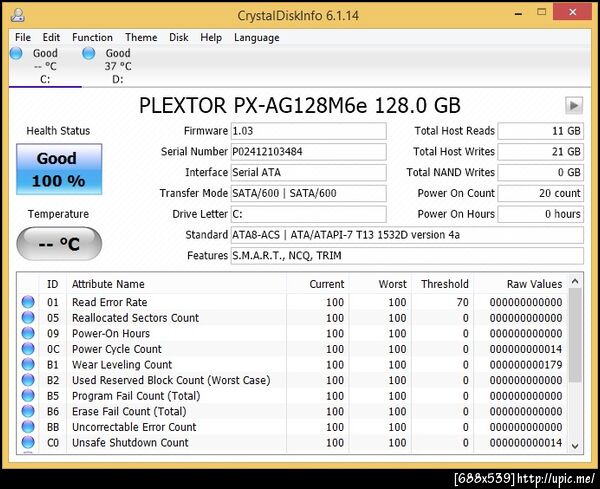This screenshot has width=600, height=489.
Task: Click the Attribute Name column header
Action: [176, 284]
